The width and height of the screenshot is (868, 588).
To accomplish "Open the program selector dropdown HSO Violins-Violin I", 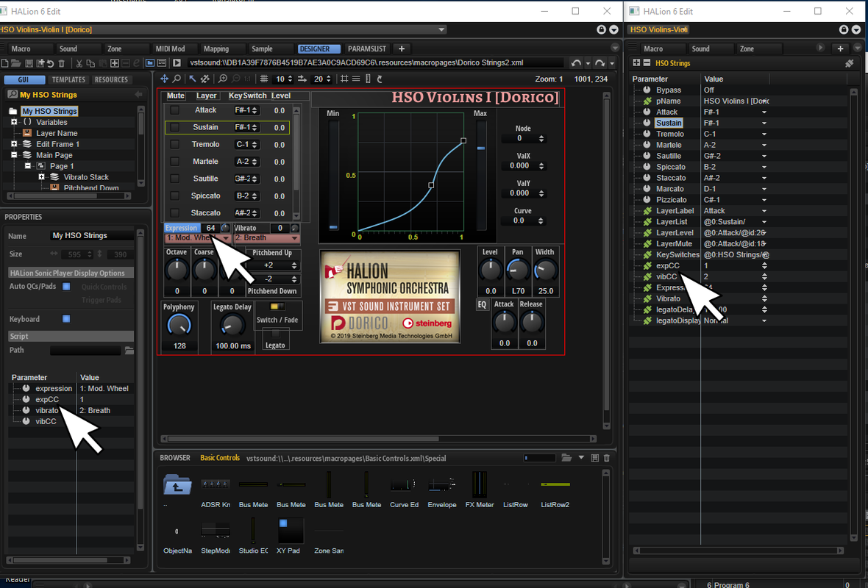I will pos(223,29).
